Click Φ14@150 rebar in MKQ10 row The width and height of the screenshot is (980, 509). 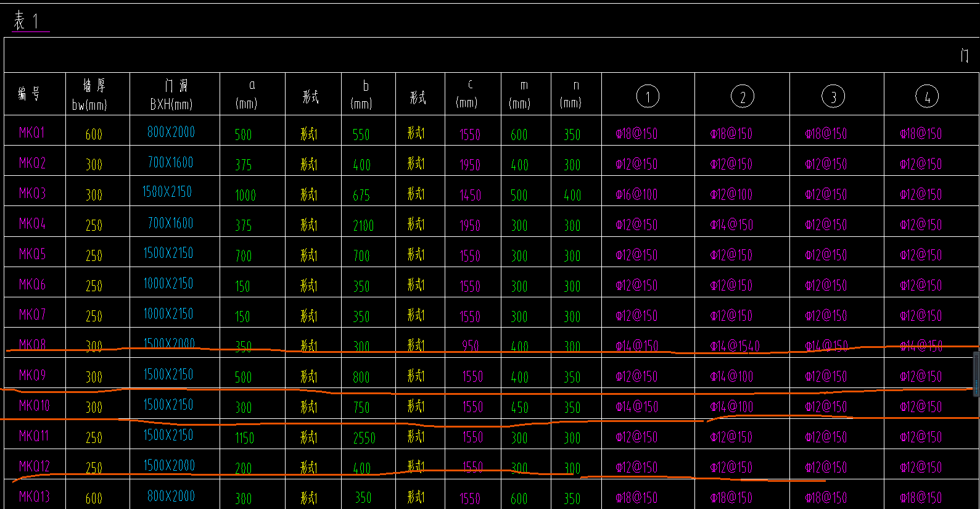636,407
